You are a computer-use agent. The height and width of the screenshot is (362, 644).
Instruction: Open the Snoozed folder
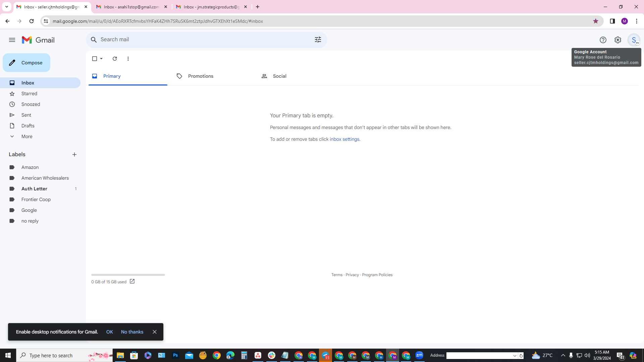click(x=40, y=104)
